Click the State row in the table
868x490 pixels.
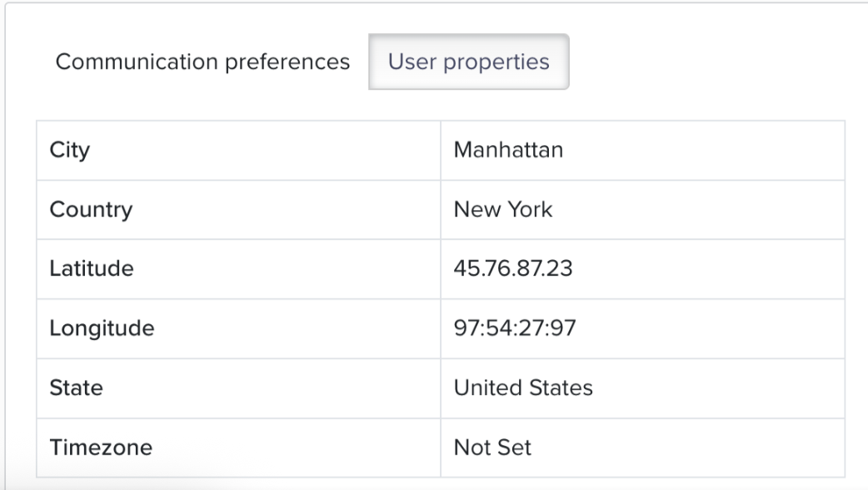tap(237, 387)
